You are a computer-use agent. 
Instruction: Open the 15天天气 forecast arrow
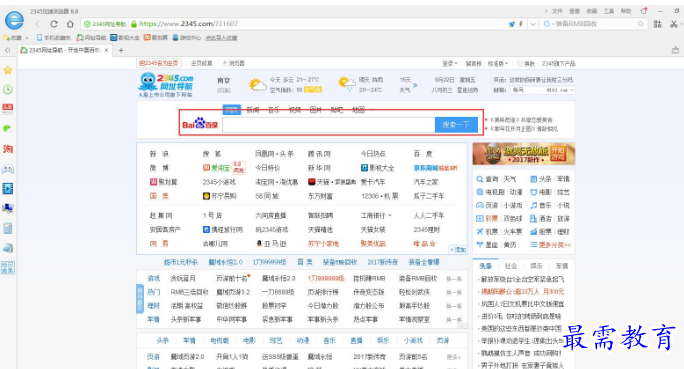[415, 85]
